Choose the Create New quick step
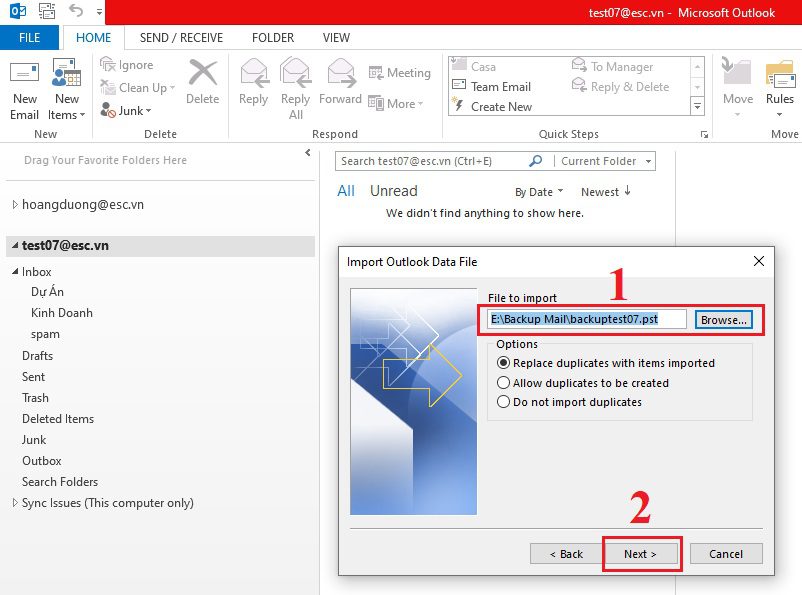This screenshot has width=802, height=595. point(492,106)
